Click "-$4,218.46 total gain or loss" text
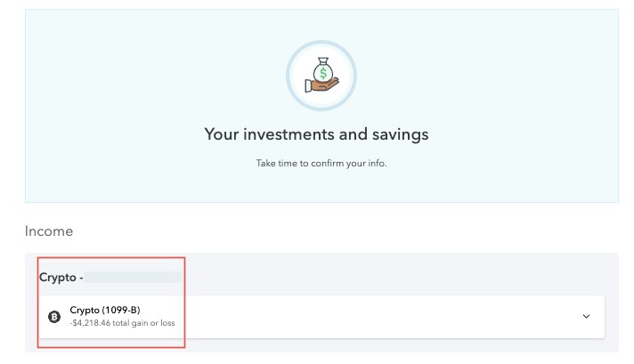634x364 pixels. (122, 323)
